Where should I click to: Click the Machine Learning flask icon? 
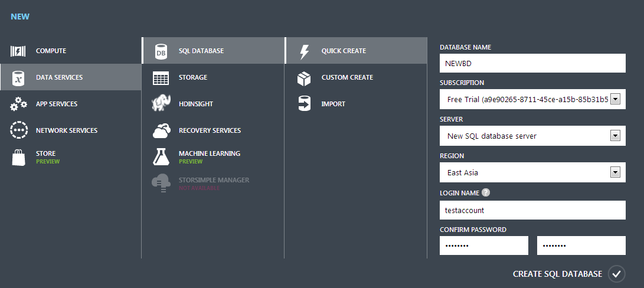pyautogui.click(x=161, y=157)
